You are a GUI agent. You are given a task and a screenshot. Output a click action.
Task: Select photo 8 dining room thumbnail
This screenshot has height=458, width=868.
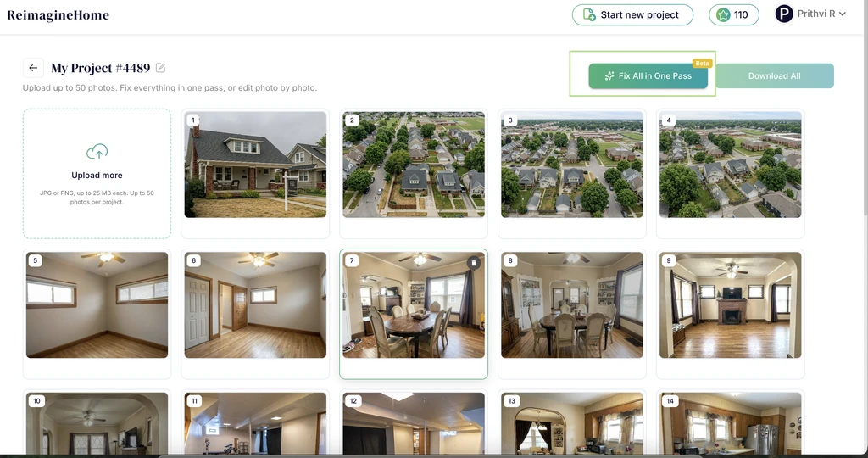pos(572,304)
